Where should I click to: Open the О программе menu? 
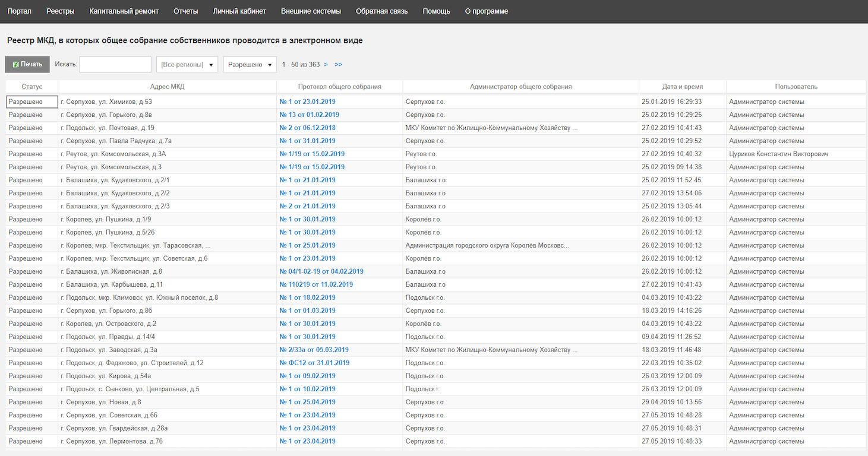point(486,11)
